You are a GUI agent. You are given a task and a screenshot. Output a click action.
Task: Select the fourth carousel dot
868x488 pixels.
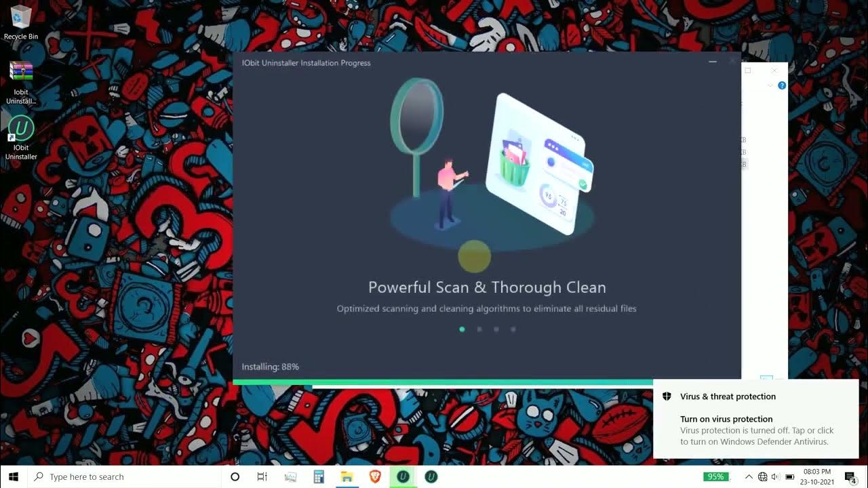point(513,329)
